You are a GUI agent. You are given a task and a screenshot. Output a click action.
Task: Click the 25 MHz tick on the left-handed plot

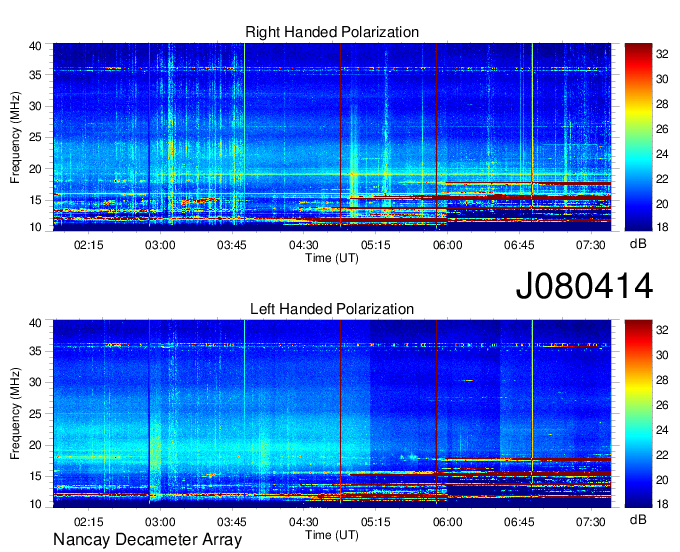(35, 414)
